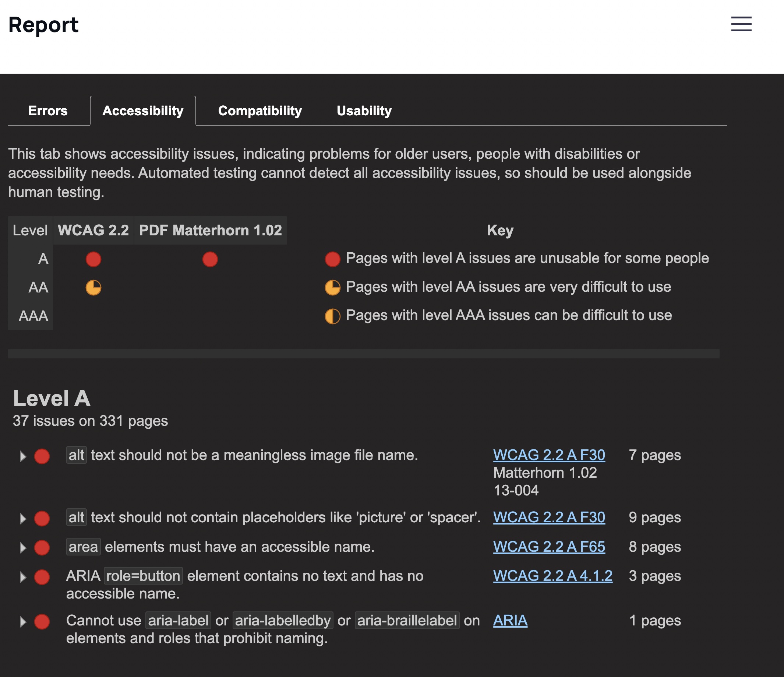Image resolution: width=784 pixels, height=677 pixels.
Task: Click red circle beside area elements issue
Action: (x=42, y=547)
